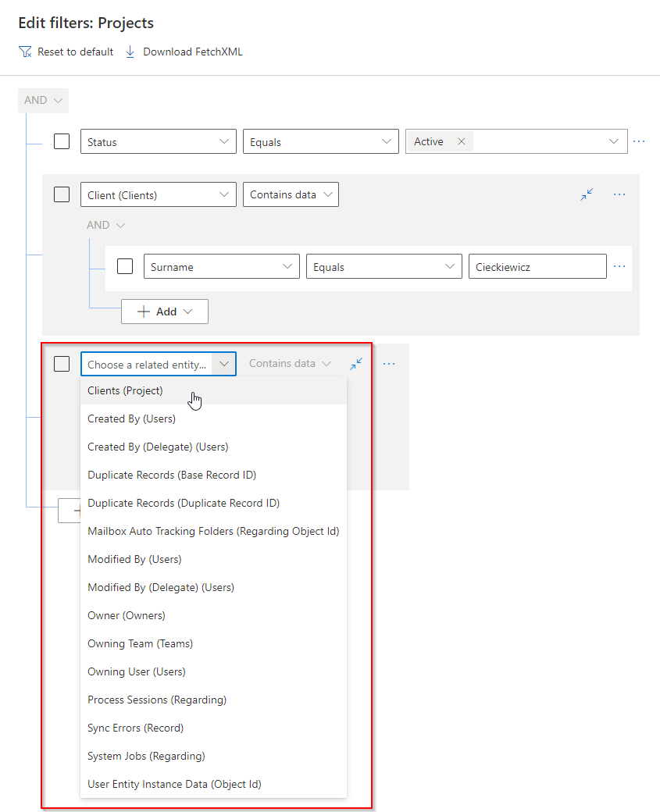Collapse the Client (Clients) related entity group
660x812 pixels.
(x=587, y=194)
